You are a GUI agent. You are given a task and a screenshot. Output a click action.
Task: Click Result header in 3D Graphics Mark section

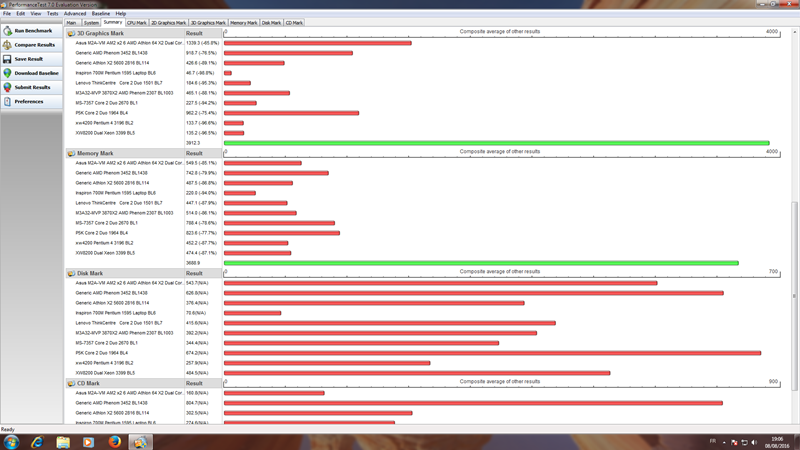[203, 33]
